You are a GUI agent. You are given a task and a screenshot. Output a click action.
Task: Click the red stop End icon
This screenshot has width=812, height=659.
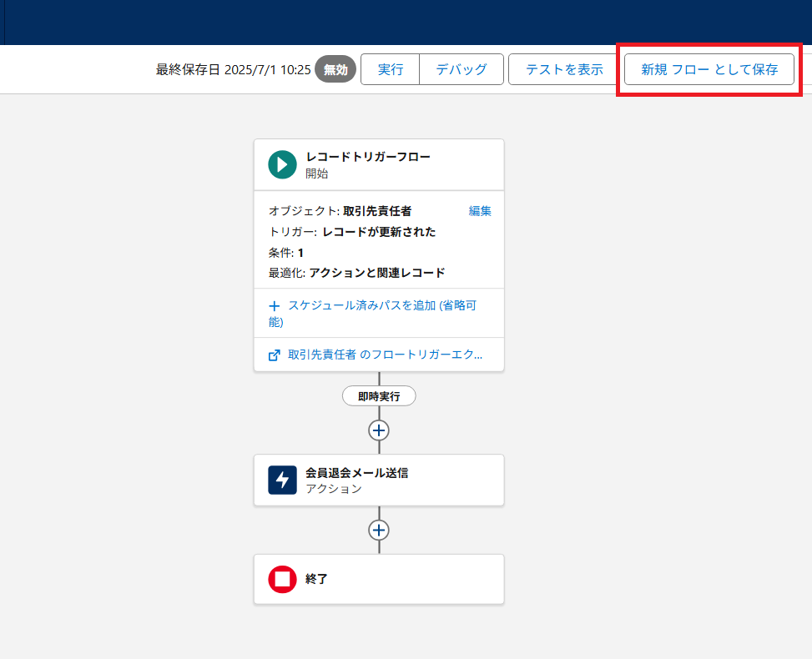[x=282, y=579]
